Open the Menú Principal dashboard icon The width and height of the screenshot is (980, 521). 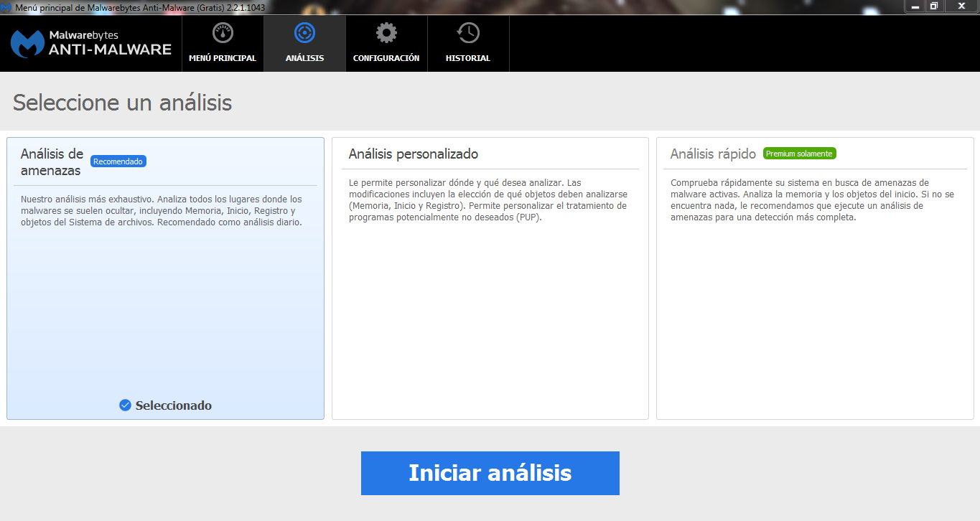[223, 33]
